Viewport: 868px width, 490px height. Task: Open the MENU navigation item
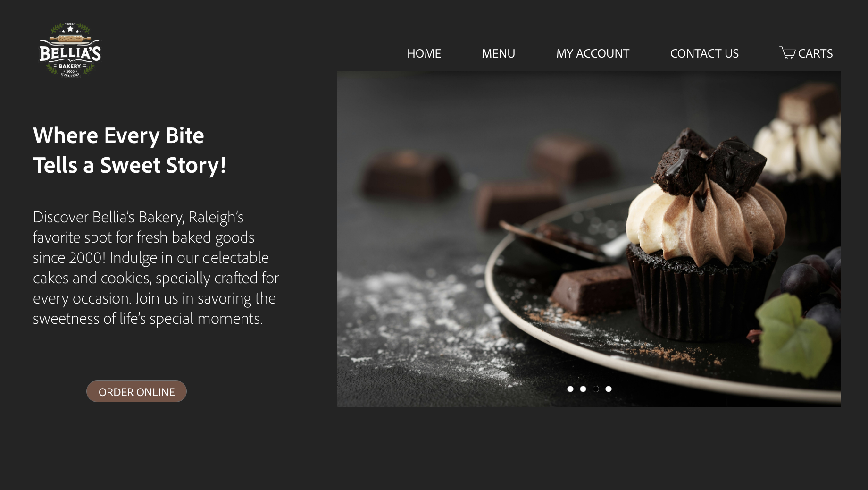pos(498,53)
